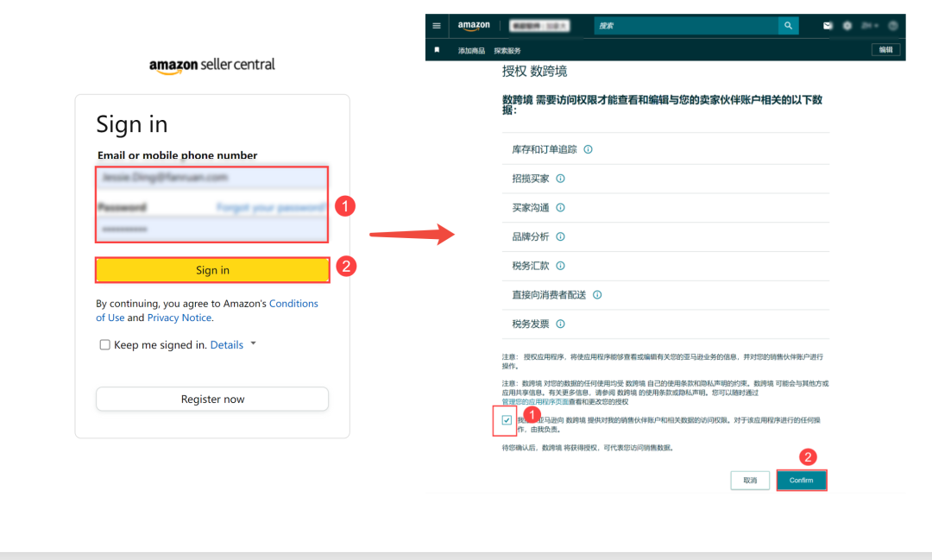Click the yellow Sign in button
Screen dimensions: 932x560
click(212, 270)
